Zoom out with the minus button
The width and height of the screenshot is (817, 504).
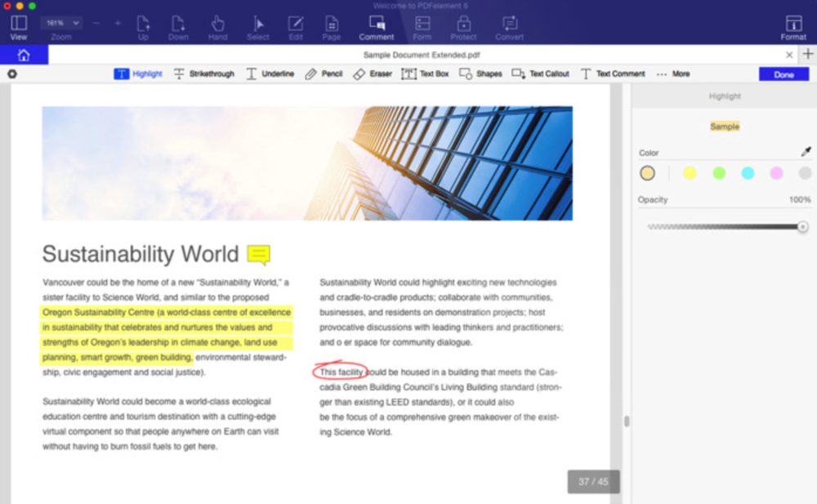[x=96, y=23]
